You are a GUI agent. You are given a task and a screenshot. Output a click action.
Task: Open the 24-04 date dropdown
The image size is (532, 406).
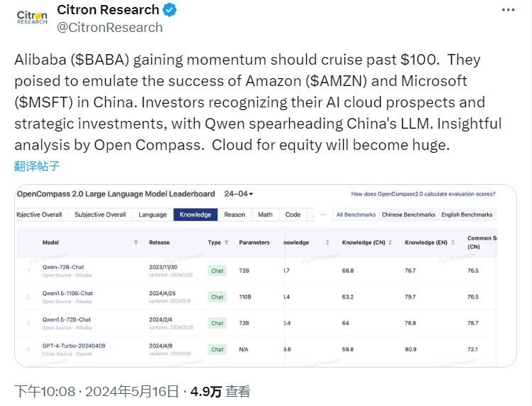tap(239, 194)
